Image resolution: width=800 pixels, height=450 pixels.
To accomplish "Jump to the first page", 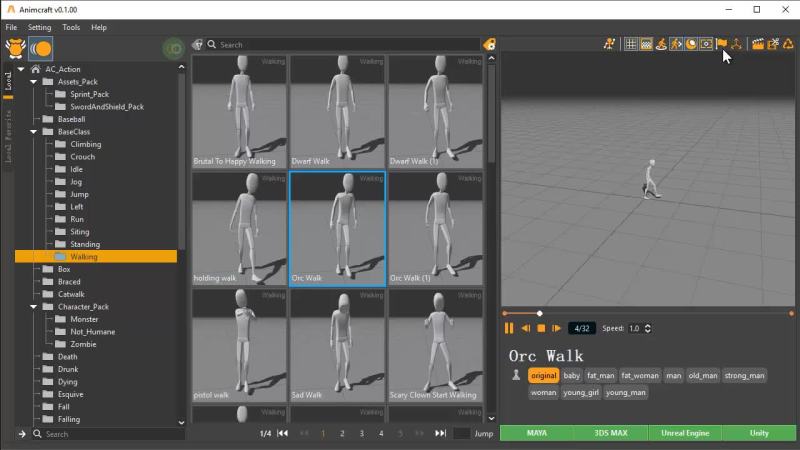I will 283,433.
